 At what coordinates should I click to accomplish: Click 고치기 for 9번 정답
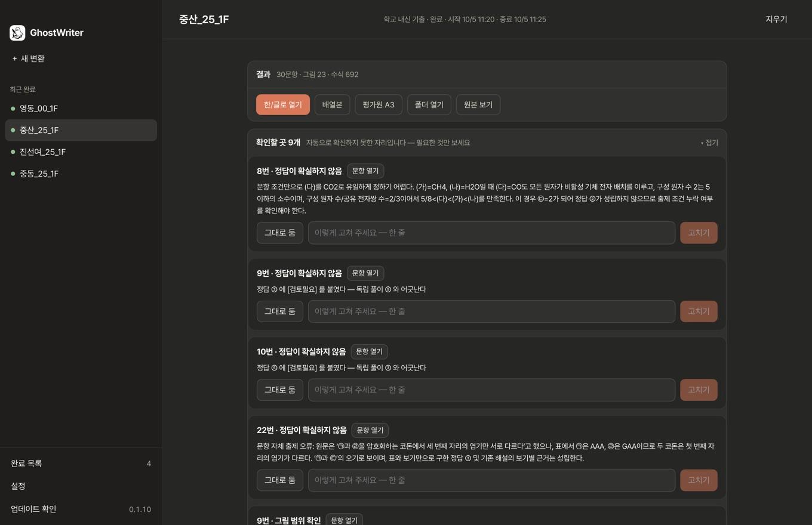pyautogui.click(x=699, y=311)
